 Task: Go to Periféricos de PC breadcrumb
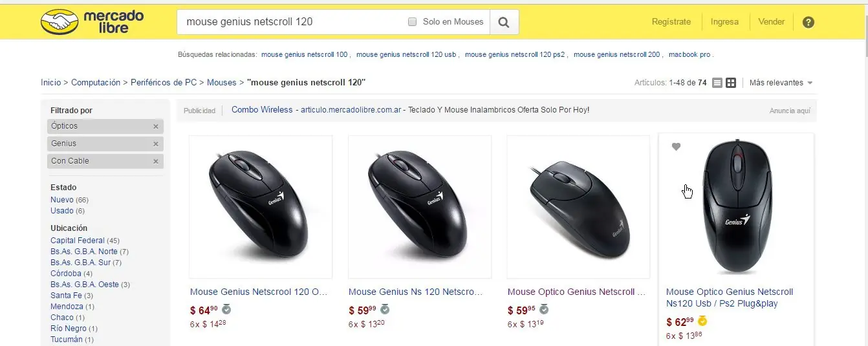click(164, 83)
